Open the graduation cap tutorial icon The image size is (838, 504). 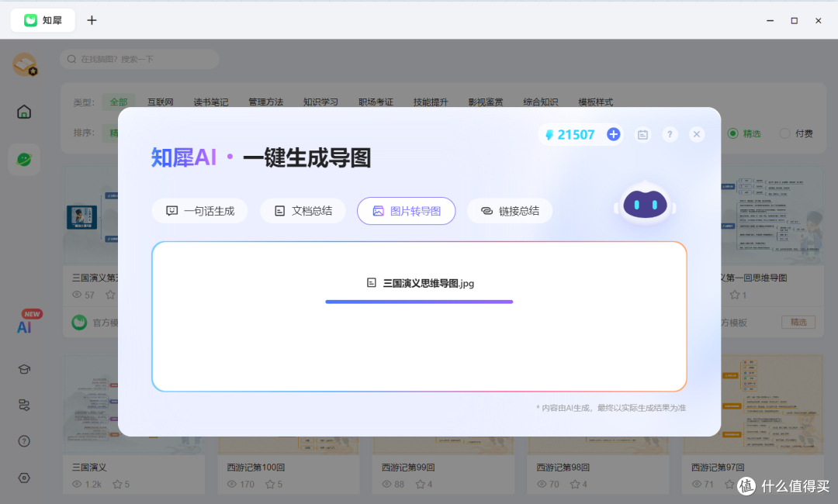pyautogui.click(x=24, y=369)
